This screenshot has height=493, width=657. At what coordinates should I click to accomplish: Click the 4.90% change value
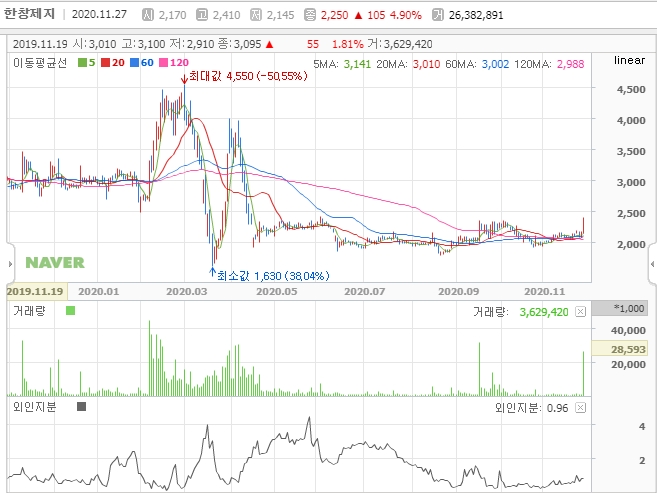tap(406, 15)
